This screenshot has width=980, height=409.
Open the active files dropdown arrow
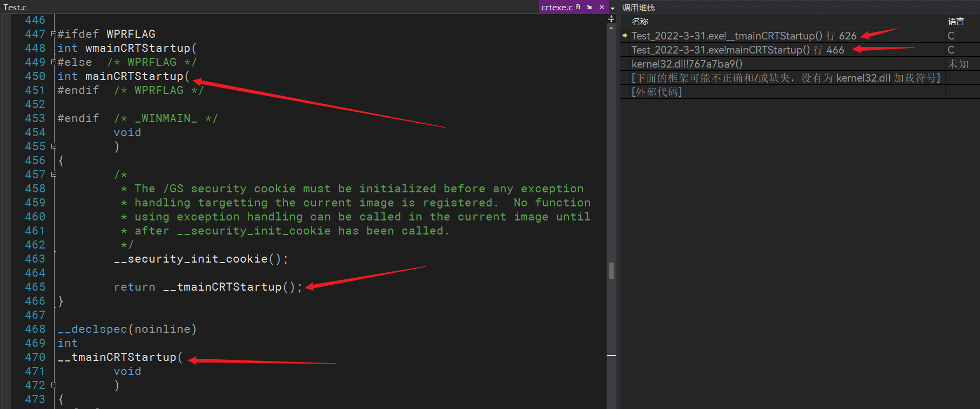(613, 8)
